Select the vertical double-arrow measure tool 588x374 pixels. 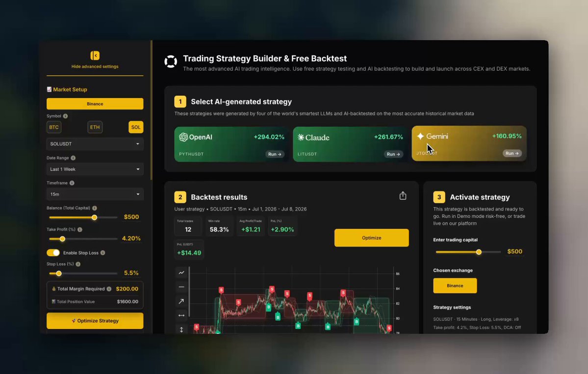tap(181, 329)
